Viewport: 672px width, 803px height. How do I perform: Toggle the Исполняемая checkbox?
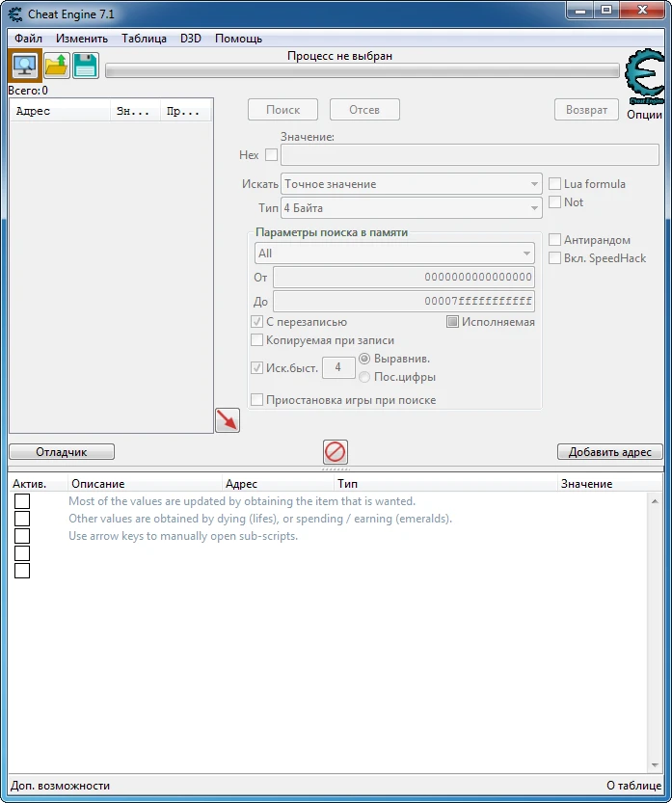click(x=452, y=322)
